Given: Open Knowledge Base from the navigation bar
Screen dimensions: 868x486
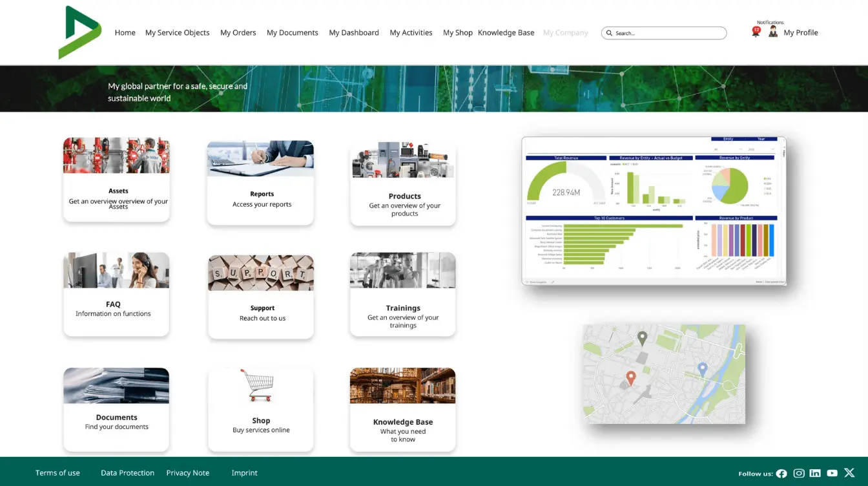Looking at the screenshot, I should pyautogui.click(x=506, y=32).
